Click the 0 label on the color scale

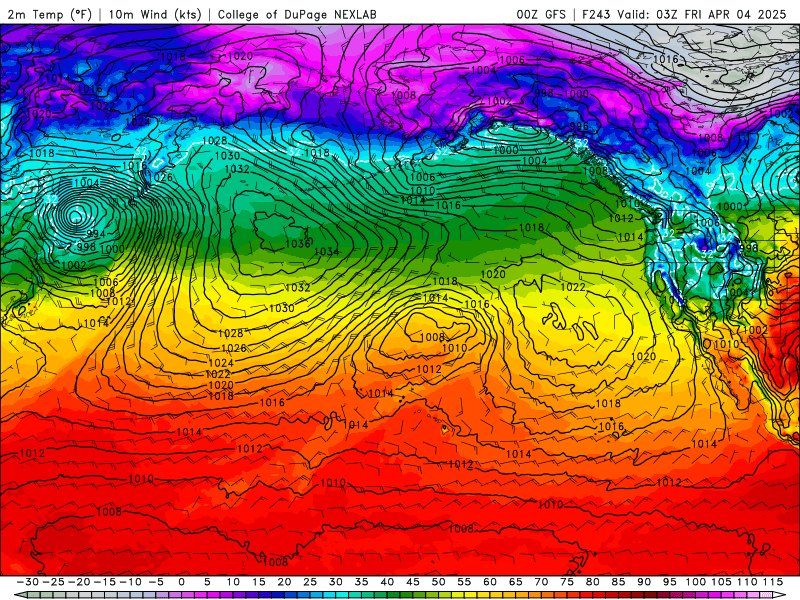(x=182, y=582)
